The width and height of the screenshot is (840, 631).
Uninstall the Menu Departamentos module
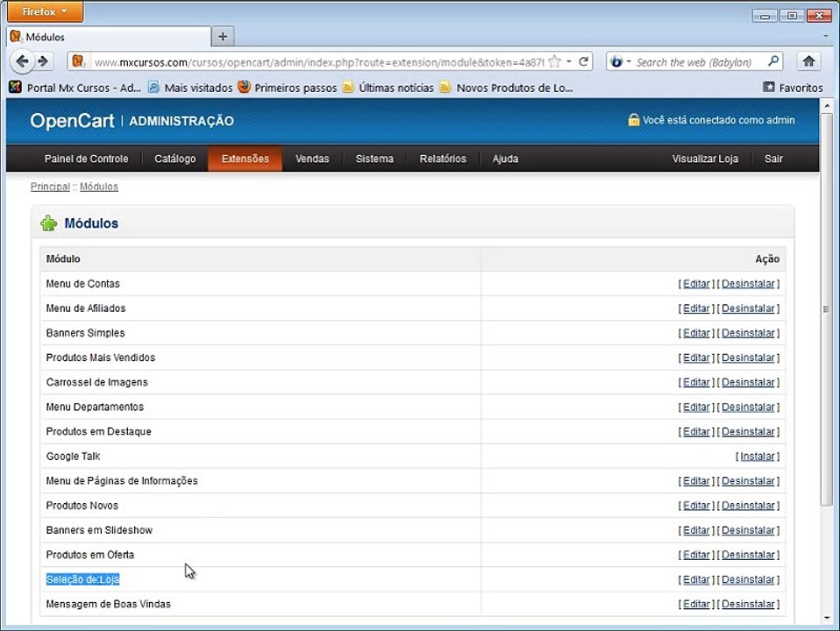coord(748,407)
